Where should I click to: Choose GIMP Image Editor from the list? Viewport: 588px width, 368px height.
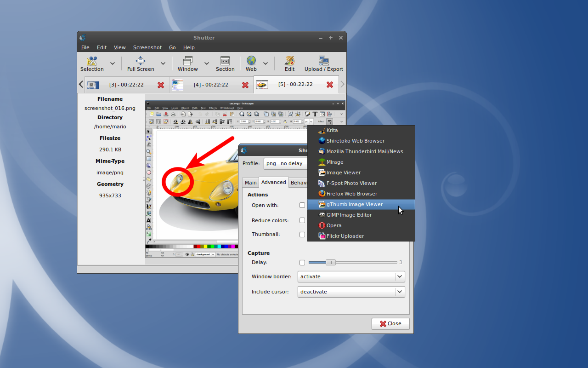[x=349, y=215]
